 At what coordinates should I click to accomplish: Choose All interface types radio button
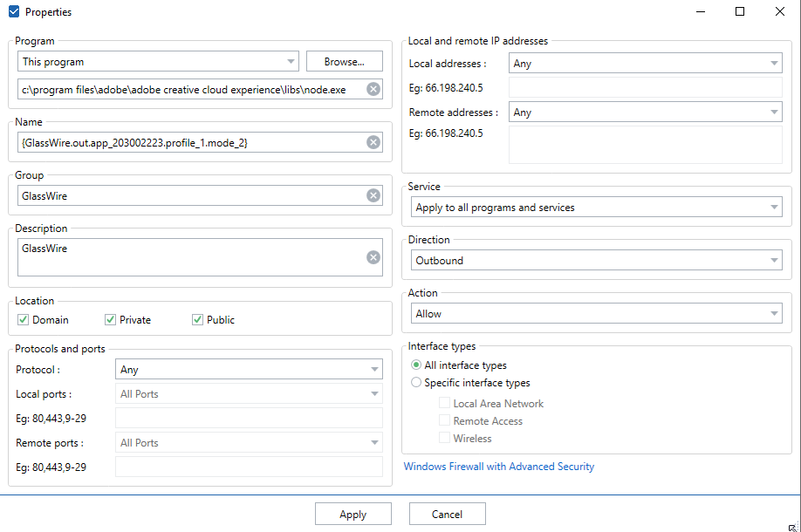[x=417, y=365]
